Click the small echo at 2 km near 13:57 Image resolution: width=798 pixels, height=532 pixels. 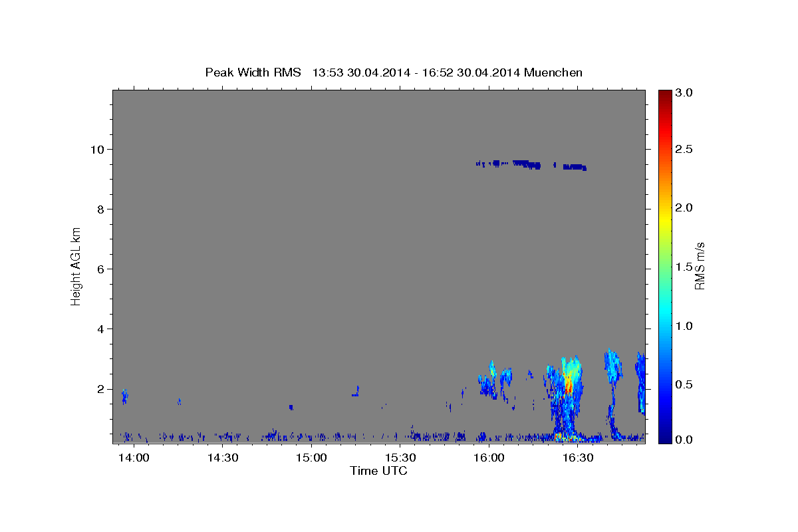pyautogui.click(x=124, y=397)
